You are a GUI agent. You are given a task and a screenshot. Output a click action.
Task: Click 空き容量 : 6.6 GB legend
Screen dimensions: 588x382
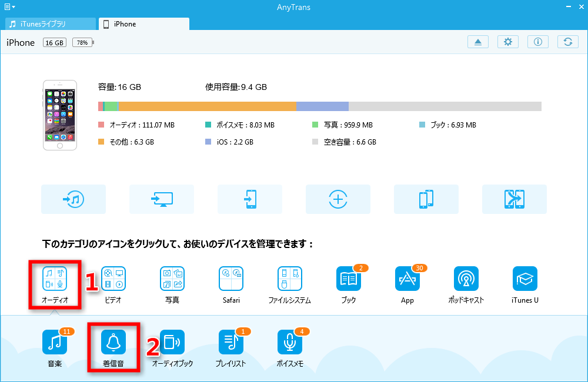[x=344, y=142]
